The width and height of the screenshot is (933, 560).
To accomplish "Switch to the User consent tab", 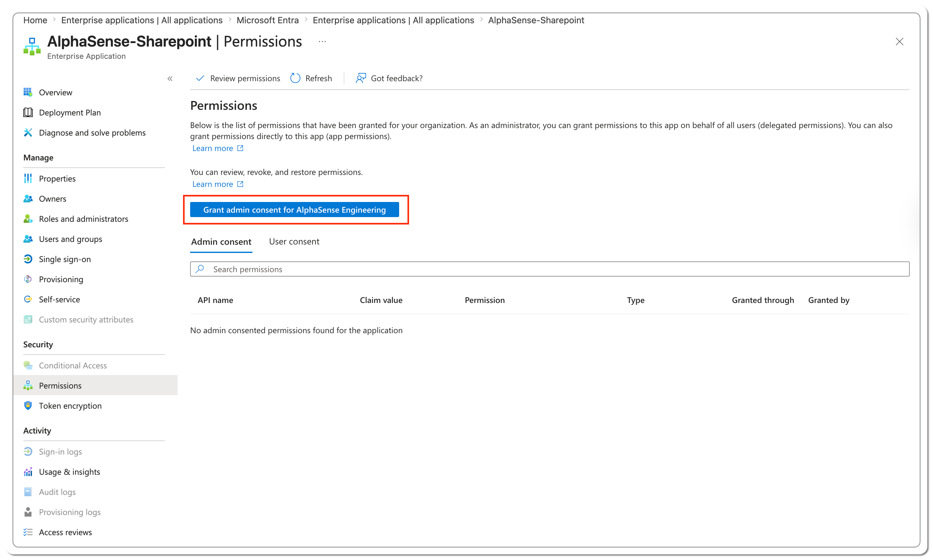I will pyautogui.click(x=294, y=242).
